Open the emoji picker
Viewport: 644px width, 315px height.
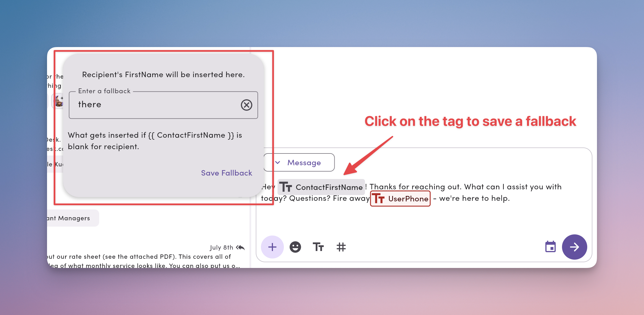[295, 247]
